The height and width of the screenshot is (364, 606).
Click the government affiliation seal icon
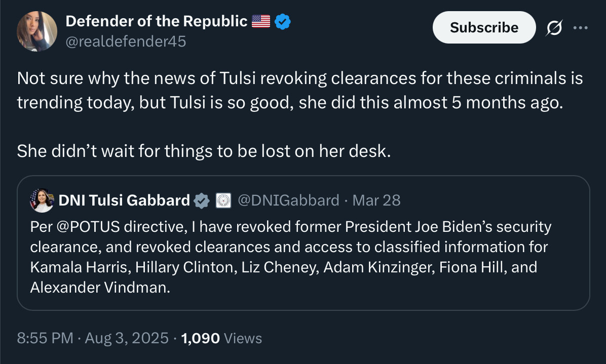click(x=223, y=201)
